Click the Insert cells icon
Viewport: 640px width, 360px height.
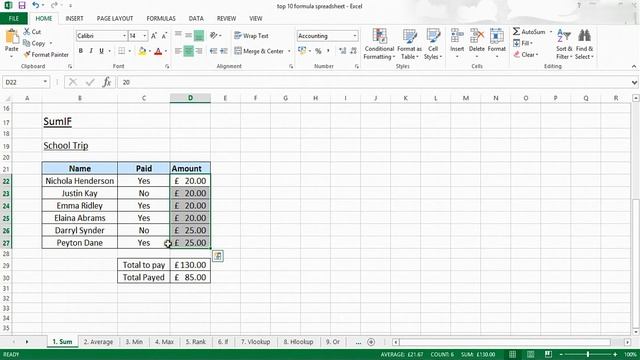[x=457, y=36]
